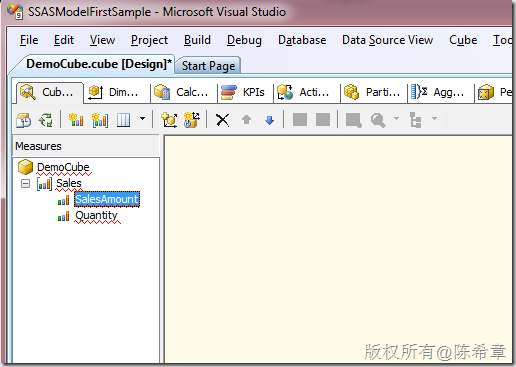Select Sales measure group
The height and width of the screenshot is (367, 516).
pyautogui.click(x=69, y=183)
